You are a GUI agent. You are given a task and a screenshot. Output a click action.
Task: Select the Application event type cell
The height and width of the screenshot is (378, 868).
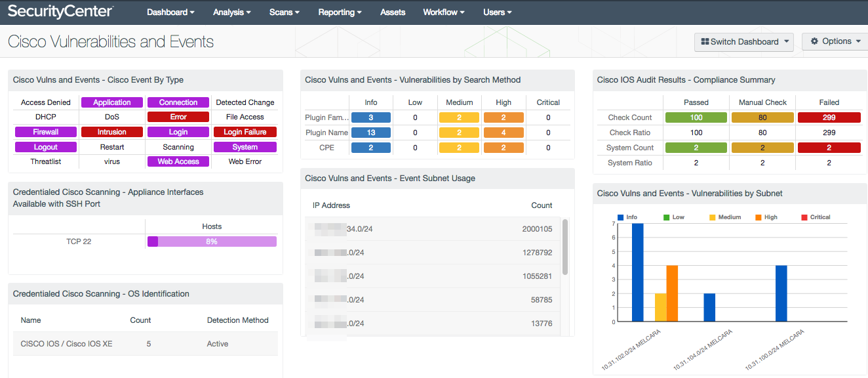pos(112,102)
